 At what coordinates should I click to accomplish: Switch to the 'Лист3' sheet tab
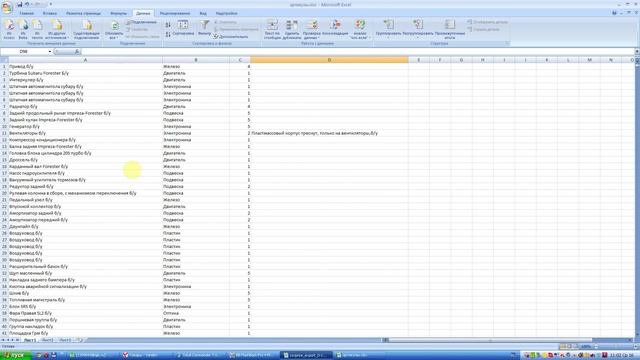pyautogui.click(x=65, y=340)
